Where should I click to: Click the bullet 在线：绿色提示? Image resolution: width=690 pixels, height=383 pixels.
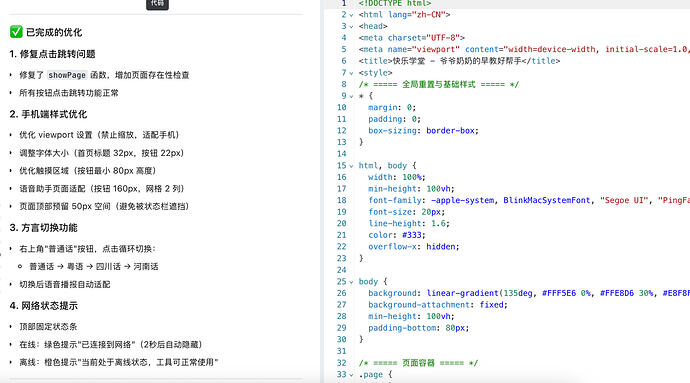110,344
